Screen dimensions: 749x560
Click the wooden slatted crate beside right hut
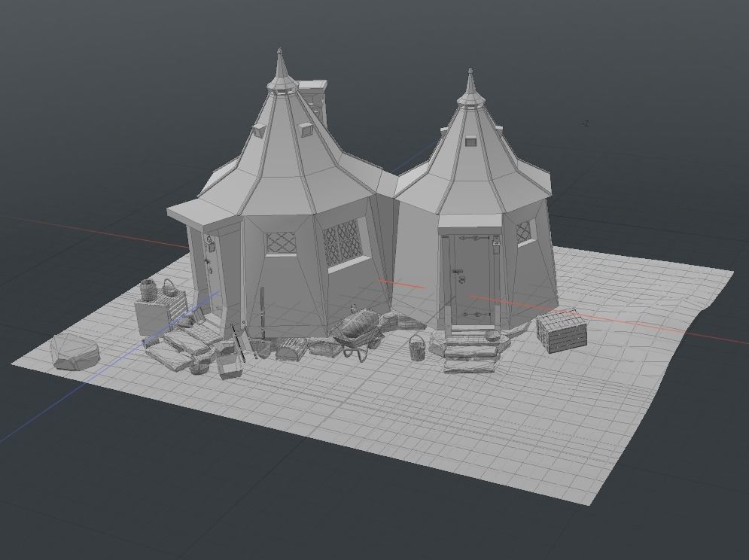[x=562, y=330]
